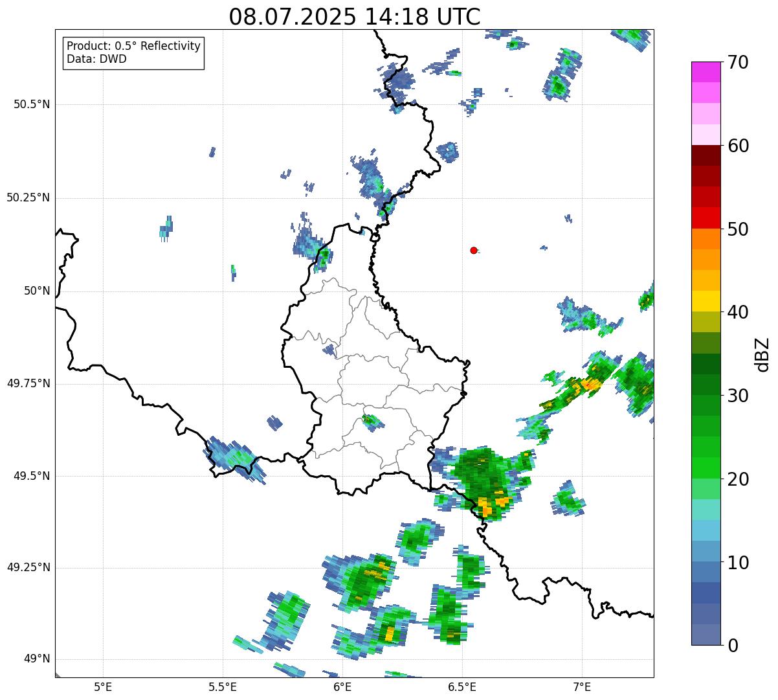Click the Data: DWD text
778x700 pixels.
[x=97, y=59]
